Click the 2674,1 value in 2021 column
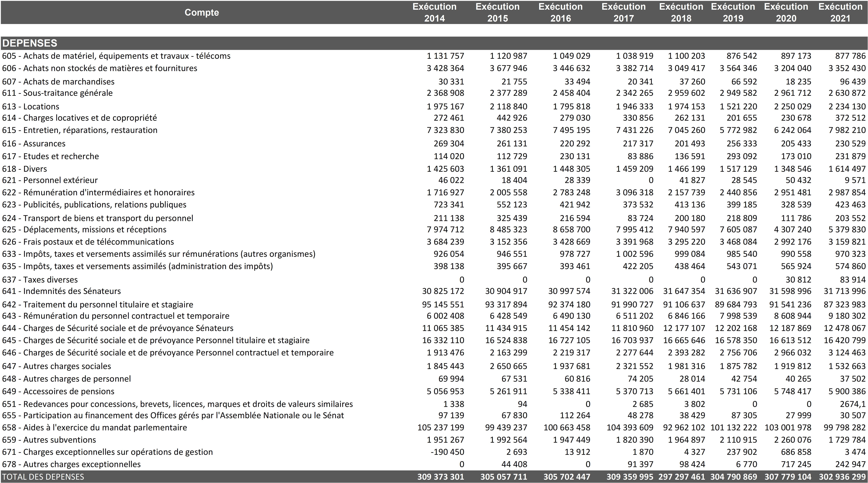This screenshot has height=483, width=868. point(853,404)
